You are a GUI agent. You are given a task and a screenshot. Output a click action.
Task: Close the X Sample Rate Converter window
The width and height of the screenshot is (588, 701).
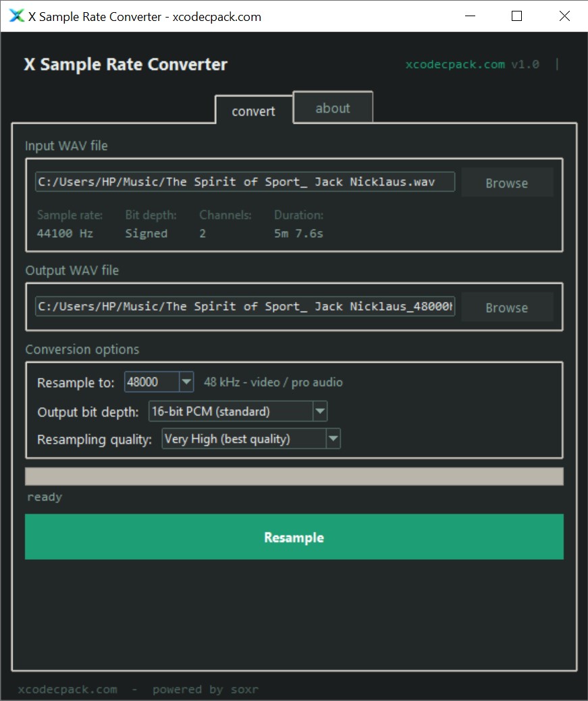click(x=564, y=16)
